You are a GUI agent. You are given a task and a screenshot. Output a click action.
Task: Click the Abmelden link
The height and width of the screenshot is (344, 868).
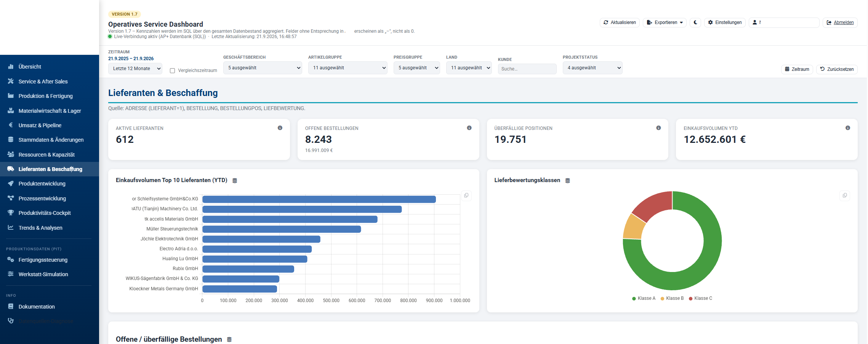click(840, 22)
